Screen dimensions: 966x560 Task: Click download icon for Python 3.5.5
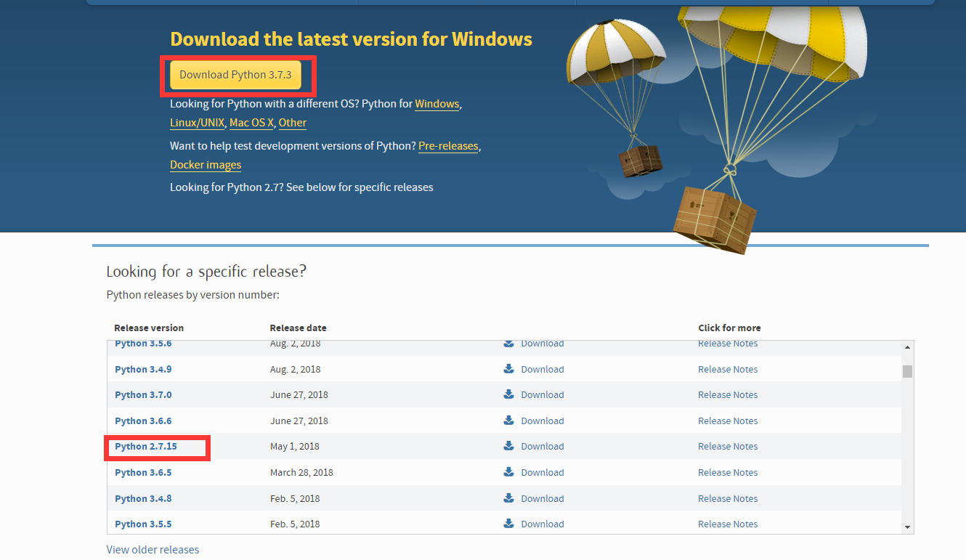pos(508,524)
